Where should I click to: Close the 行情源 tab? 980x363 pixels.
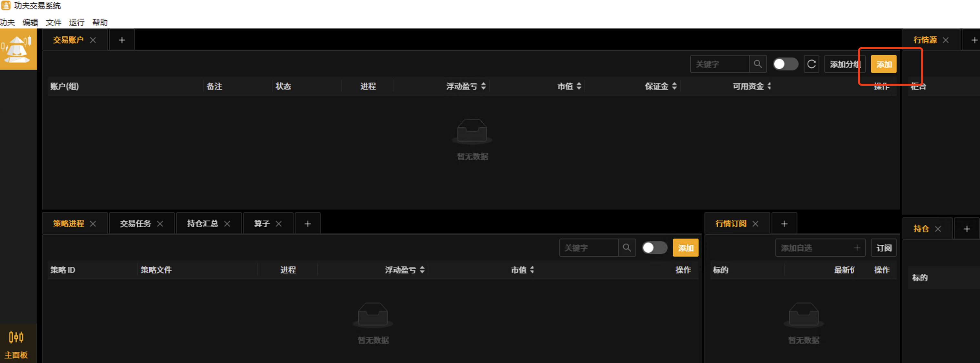(x=946, y=40)
